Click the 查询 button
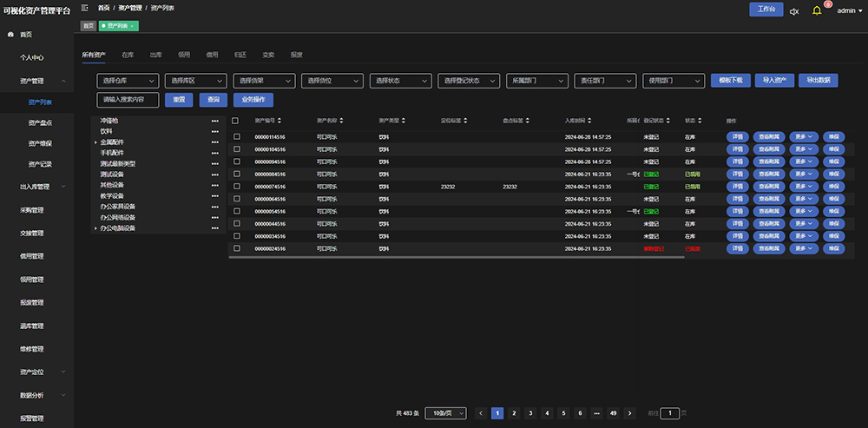The image size is (868, 428). [x=214, y=100]
